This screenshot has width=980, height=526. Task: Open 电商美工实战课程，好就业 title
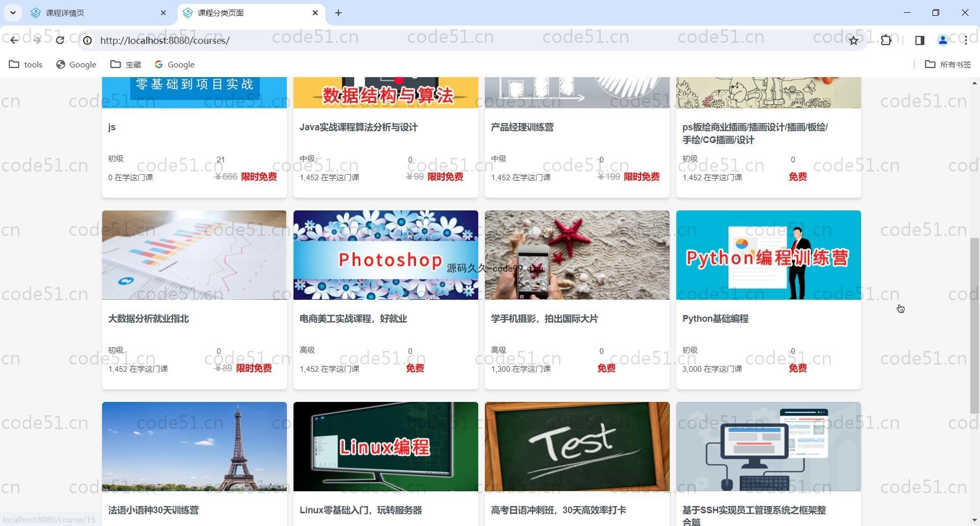pos(353,319)
